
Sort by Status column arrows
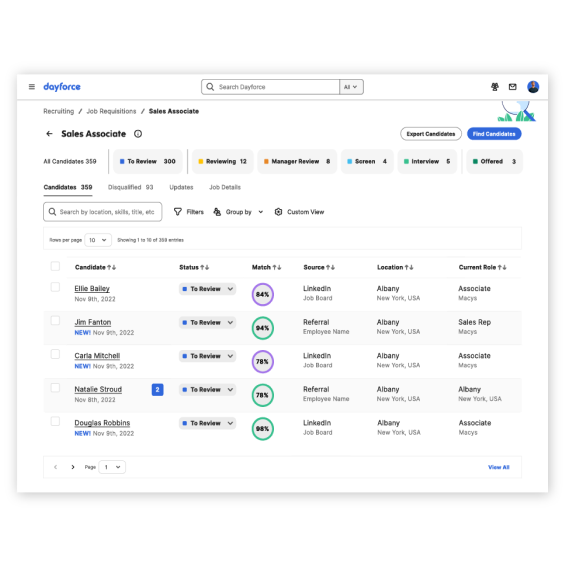tap(205, 267)
